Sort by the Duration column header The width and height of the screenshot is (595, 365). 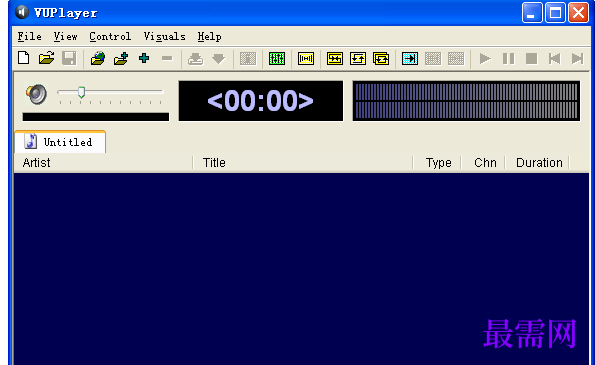click(538, 163)
